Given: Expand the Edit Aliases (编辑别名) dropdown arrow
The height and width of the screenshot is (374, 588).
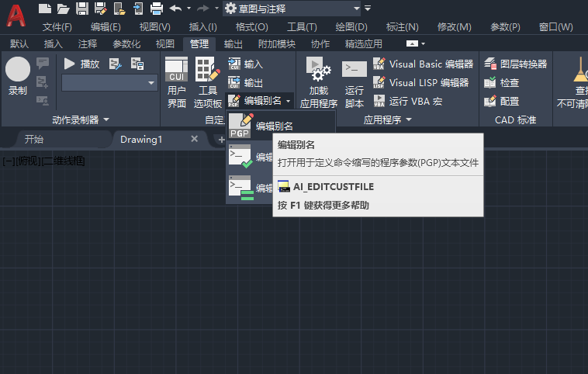Looking at the screenshot, I should coord(288,101).
